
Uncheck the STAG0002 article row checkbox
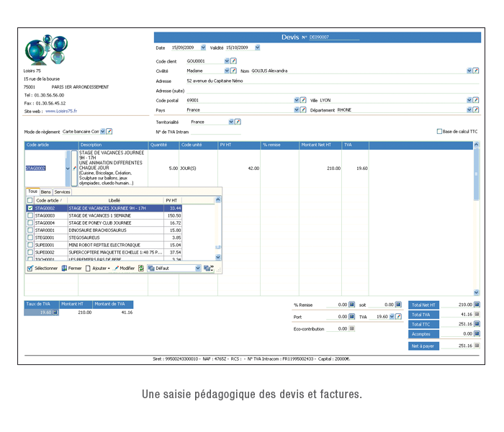pyautogui.click(x=30, y=208)
